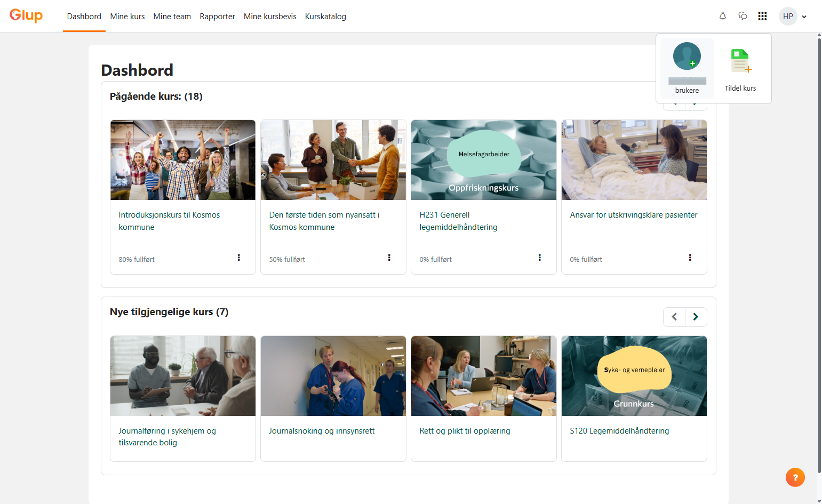Open Ansvar for utskrivingsklare pasienter course link

tap(634, 215)
